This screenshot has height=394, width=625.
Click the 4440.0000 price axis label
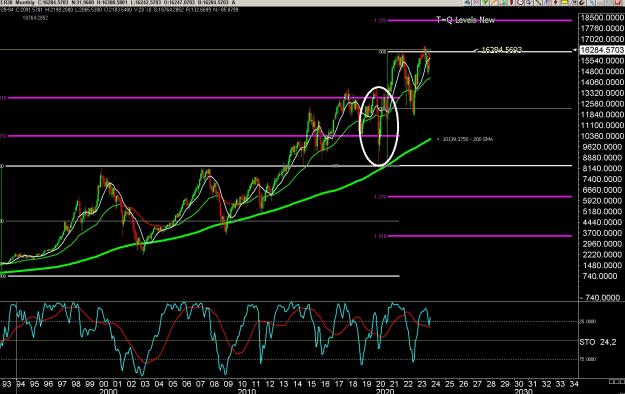603,222
